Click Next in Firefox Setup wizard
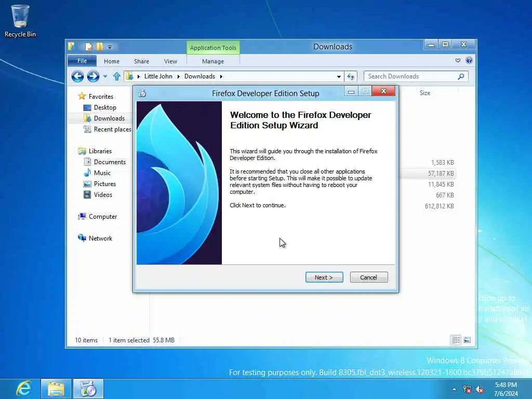532x399 pixels. [x=324, y=277]
